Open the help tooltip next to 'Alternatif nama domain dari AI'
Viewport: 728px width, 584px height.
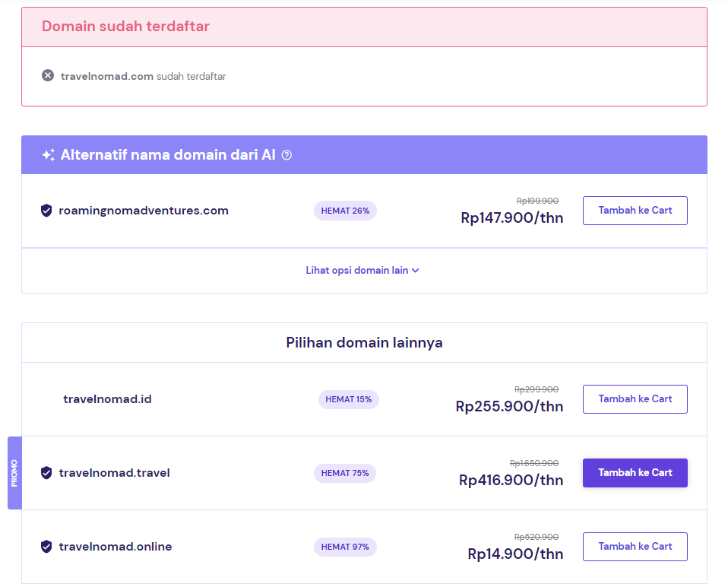point(286,155)
